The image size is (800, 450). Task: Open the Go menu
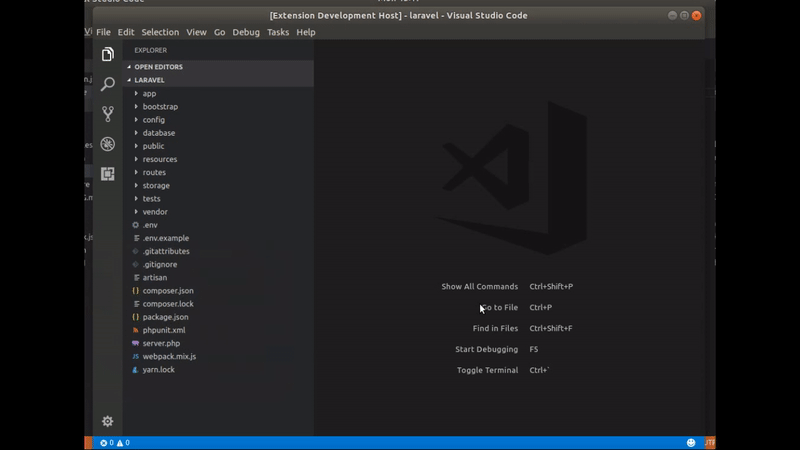tap(219, 32)
